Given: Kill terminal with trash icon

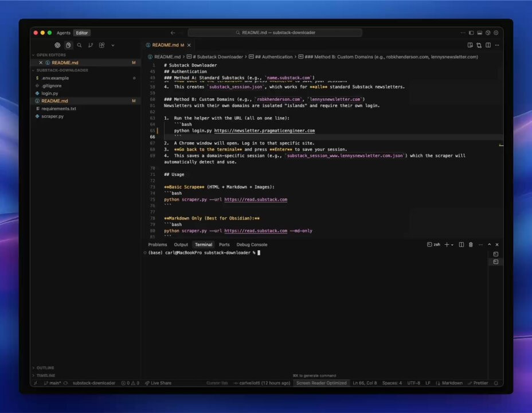Looking at the screenshot, I should coord(471,245).
